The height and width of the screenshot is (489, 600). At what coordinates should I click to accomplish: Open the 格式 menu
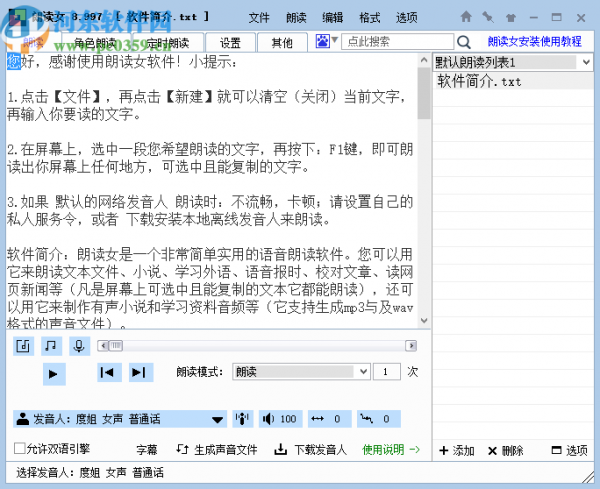[370, 18]
